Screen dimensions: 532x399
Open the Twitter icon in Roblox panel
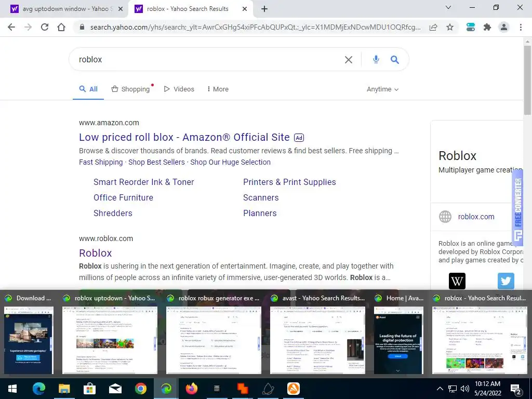[x=506, y=281]
